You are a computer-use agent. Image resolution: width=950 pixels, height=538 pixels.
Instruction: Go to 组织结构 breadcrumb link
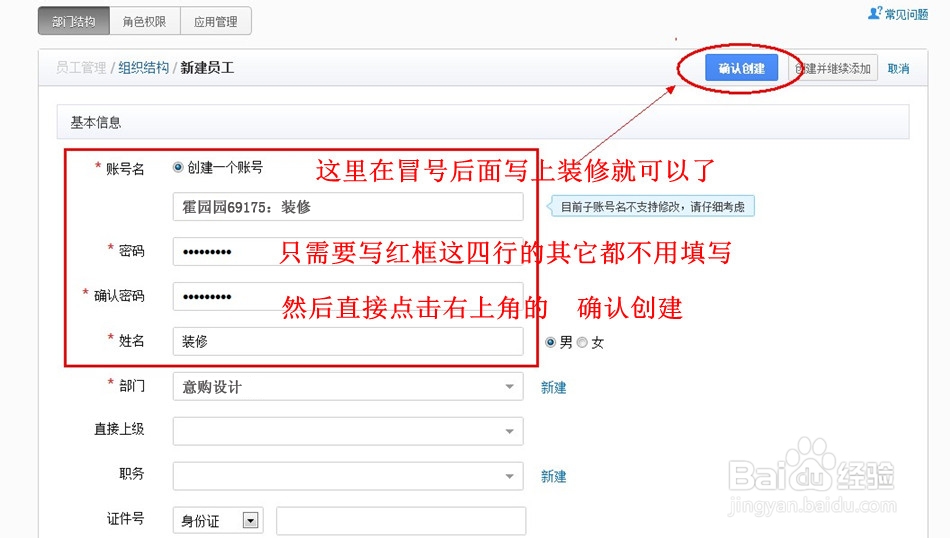143,68
